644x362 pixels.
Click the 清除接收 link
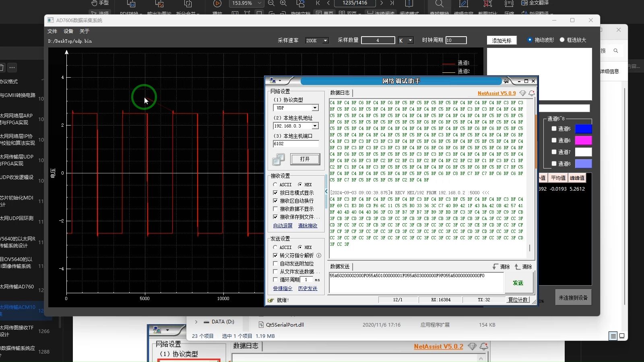point(308,226)
